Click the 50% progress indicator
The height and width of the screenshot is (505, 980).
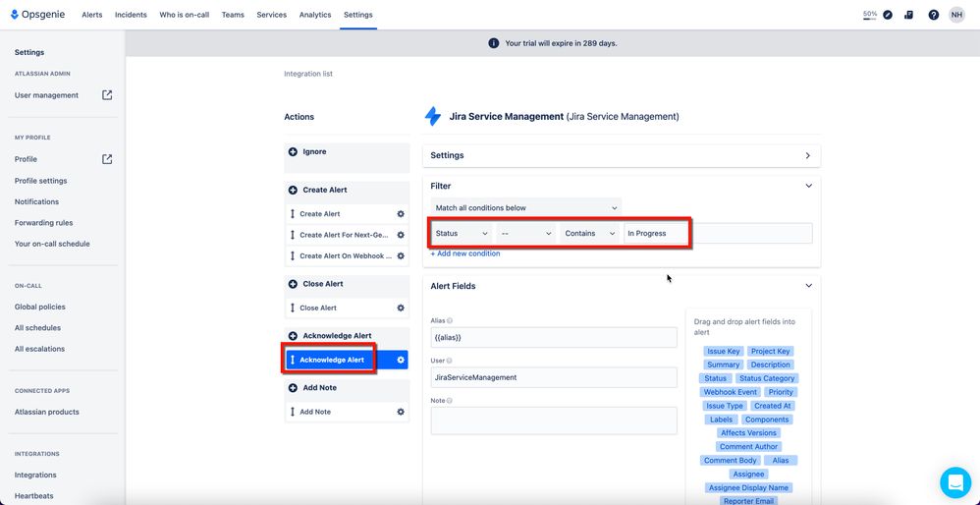(x=869, y=15)
